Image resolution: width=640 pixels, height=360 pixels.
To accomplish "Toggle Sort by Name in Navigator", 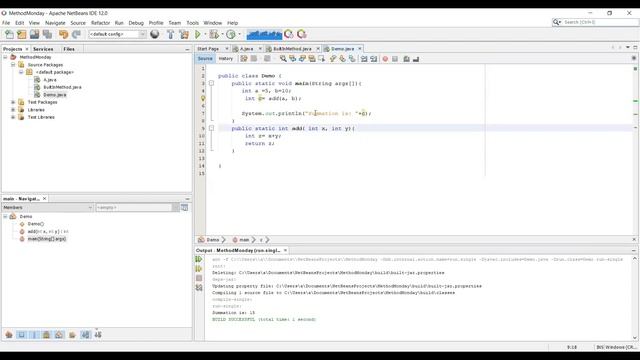I will click(x=85, y=335).
